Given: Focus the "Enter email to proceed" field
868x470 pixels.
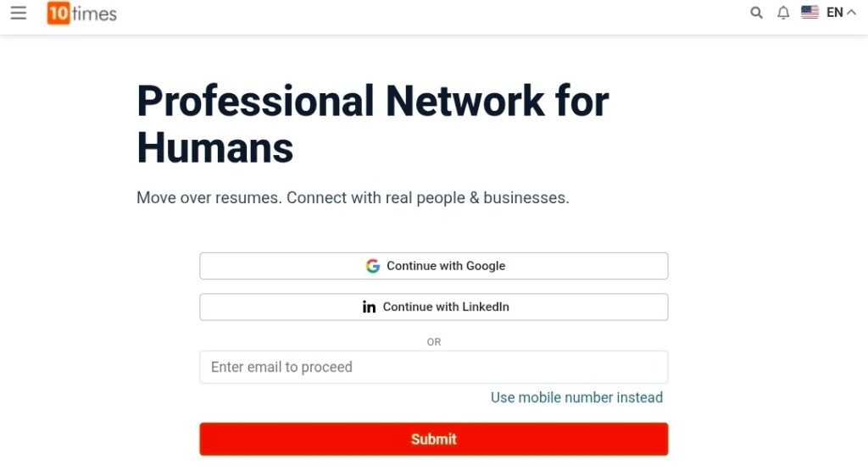Looking at the screenshot, I should pos(433,368).
